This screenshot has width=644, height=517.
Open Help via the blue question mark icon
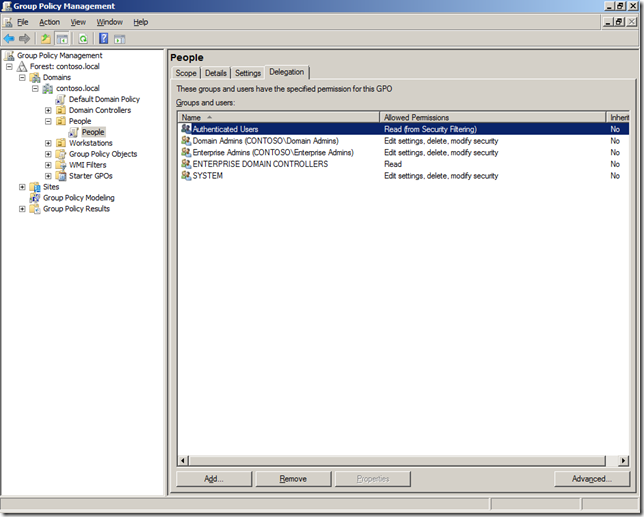pyautogui.click(x=103, y=39)
